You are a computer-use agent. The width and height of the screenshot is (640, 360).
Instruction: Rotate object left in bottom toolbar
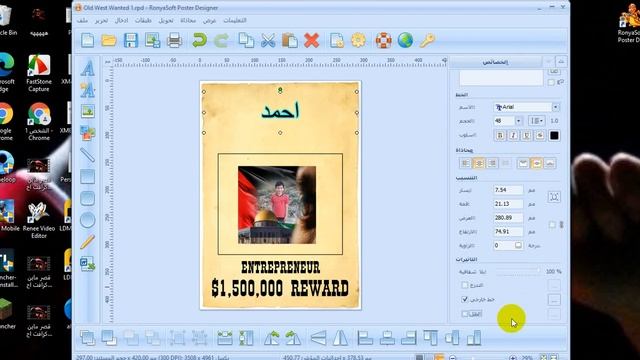coord(271,338)
